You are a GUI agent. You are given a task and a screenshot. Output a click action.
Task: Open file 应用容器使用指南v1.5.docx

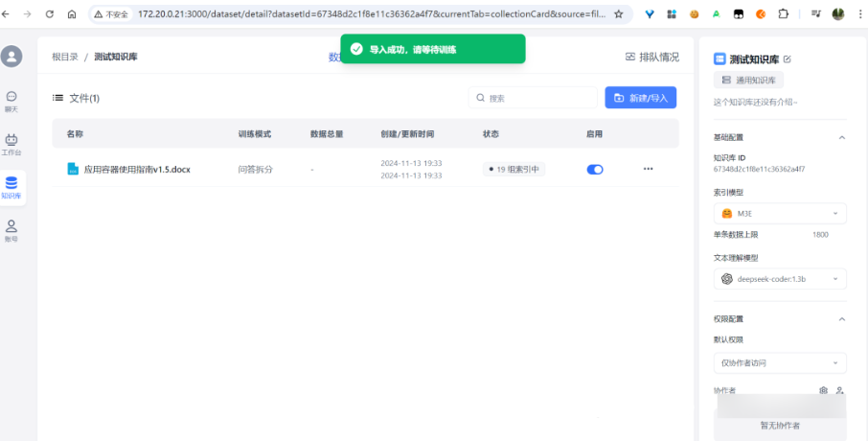137,170
